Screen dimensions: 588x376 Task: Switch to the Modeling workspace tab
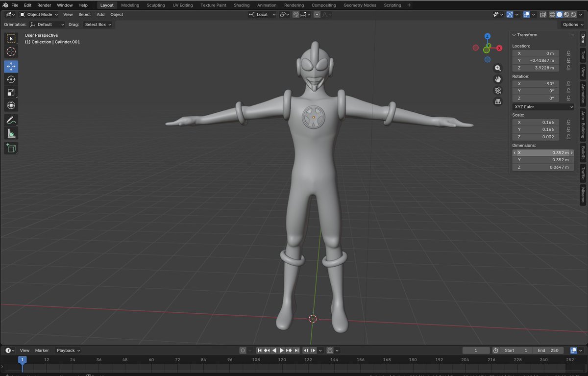point(130,5)
